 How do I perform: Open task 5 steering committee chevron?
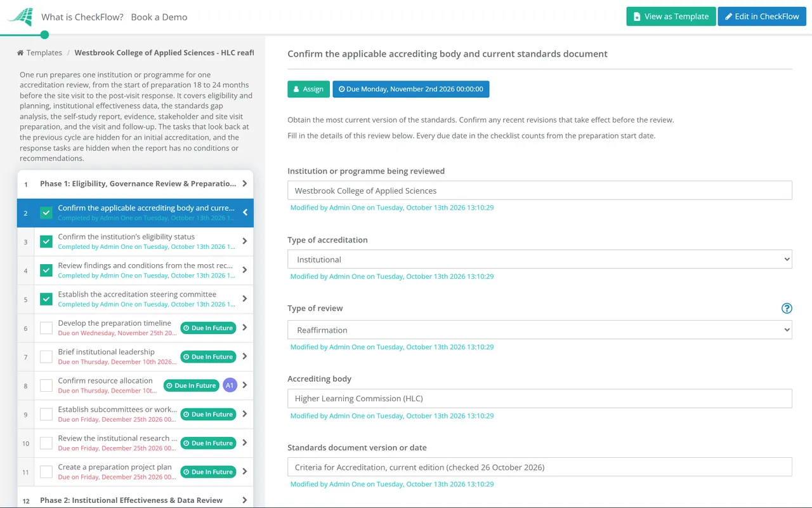[245, 299]
